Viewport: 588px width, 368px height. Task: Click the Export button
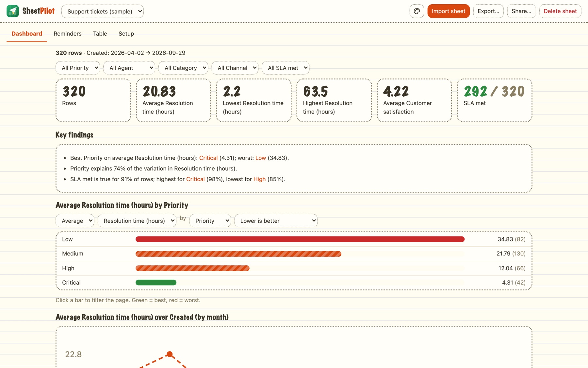[488, 11]
